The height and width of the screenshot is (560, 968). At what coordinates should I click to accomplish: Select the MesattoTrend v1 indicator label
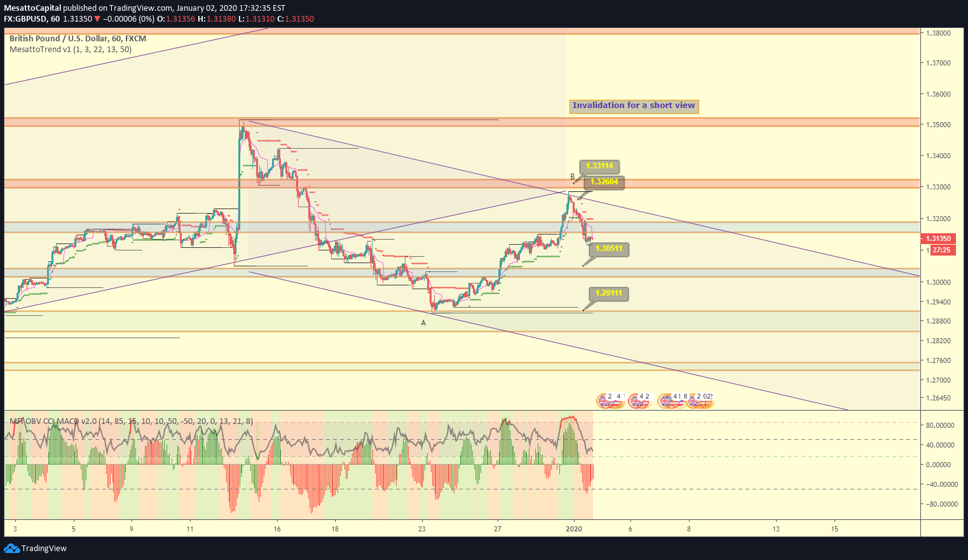point(71,50)
